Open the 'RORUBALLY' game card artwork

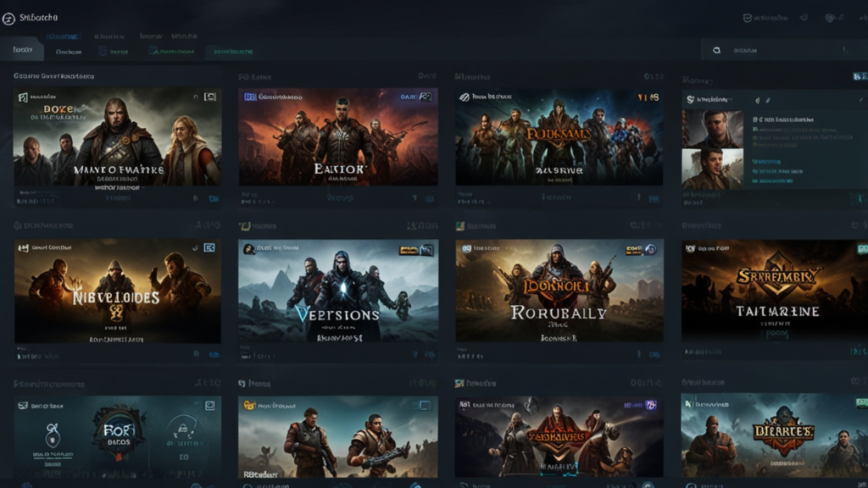pos(559,291)
